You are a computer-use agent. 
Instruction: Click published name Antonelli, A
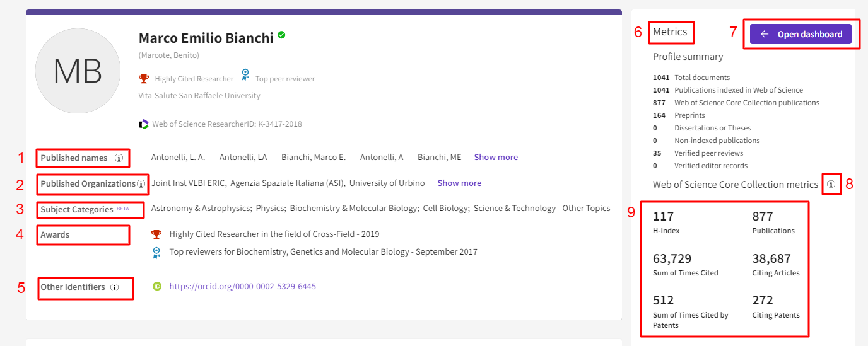382,157
